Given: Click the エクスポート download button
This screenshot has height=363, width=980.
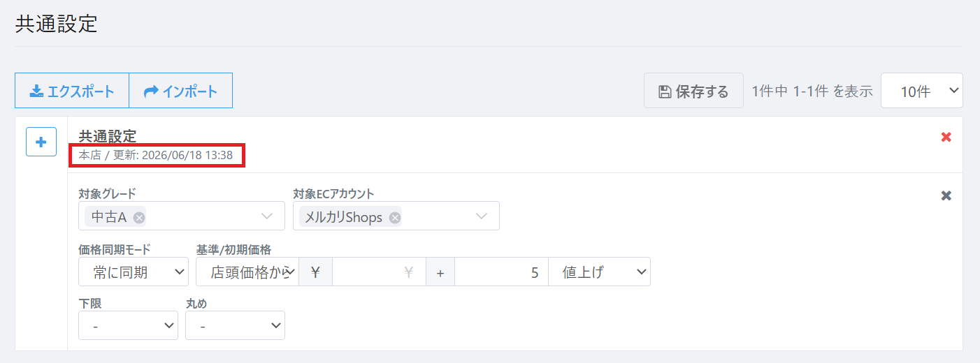Looking at the screenshot, I should pyautogui.click(x=72, y=91).
